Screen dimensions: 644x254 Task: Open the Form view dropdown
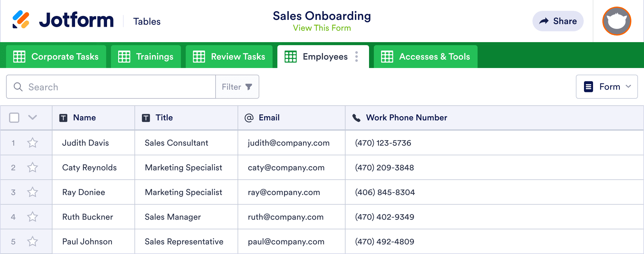point(607,87)
